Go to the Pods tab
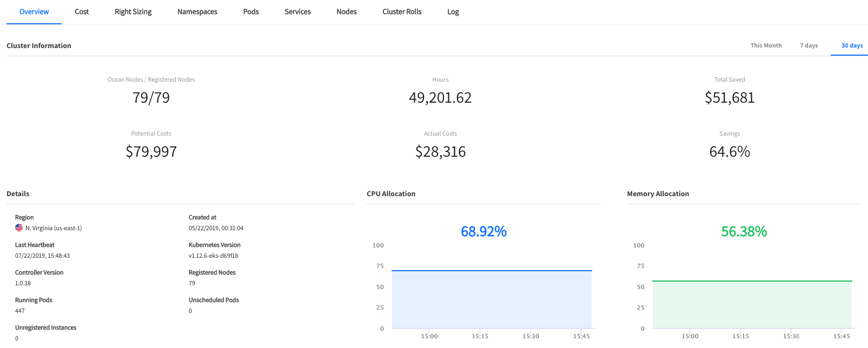The width and height of the screenshot is (868, 348). pos(251,12)
